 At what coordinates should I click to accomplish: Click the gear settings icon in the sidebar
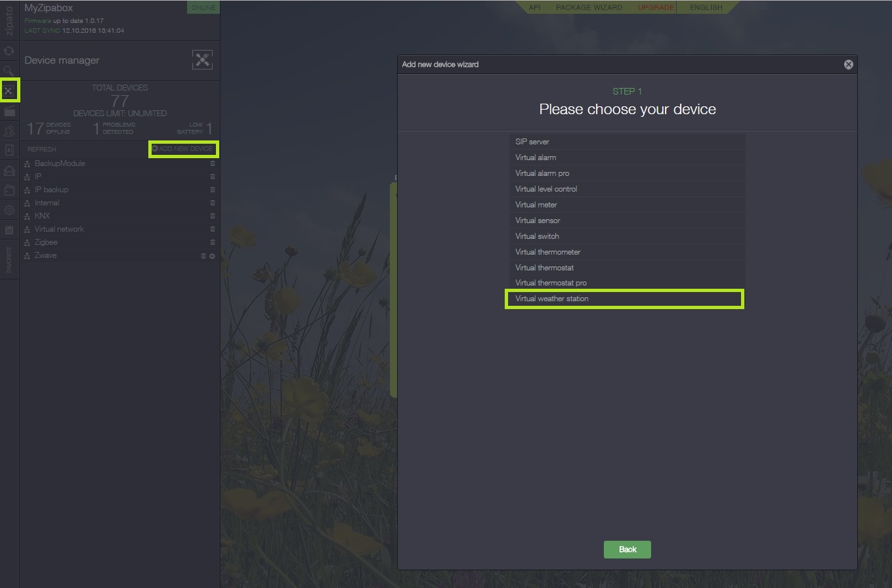pyautogui.click(x=9, y=210)
